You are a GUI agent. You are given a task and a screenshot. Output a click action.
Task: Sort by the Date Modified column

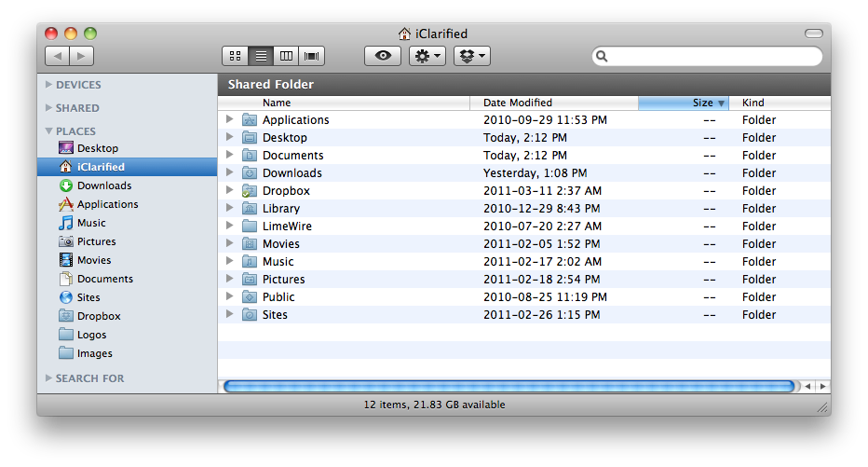pyautogui.click(x=518, y=103)
